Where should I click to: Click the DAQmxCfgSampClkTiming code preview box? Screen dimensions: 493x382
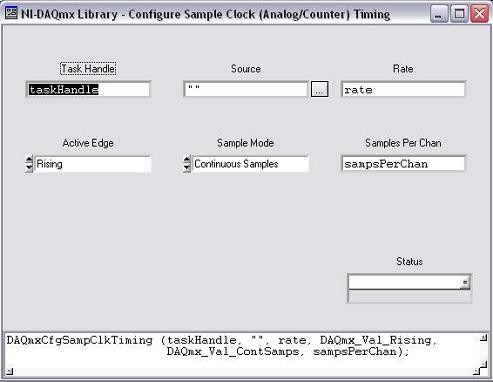click(246, 354)
